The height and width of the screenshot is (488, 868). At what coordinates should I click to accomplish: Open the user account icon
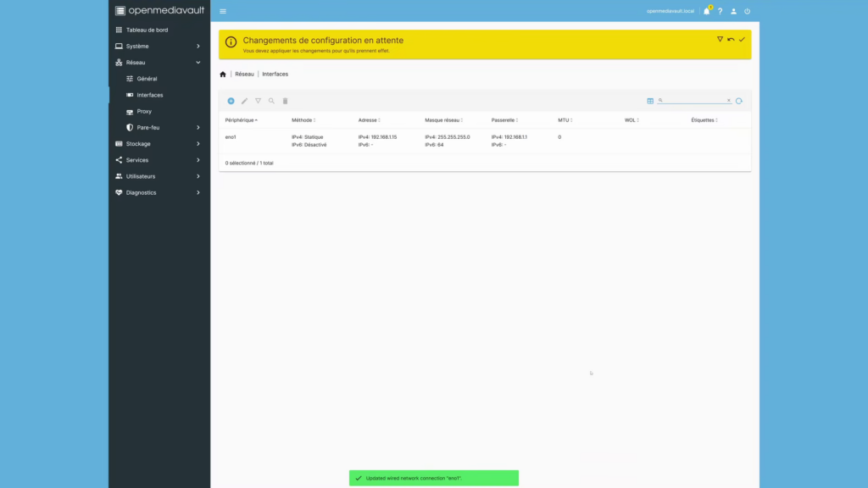point(733,11)
